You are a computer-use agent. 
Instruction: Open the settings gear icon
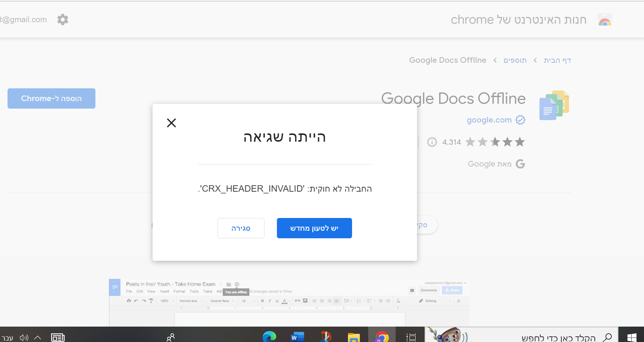click(63, 20)
